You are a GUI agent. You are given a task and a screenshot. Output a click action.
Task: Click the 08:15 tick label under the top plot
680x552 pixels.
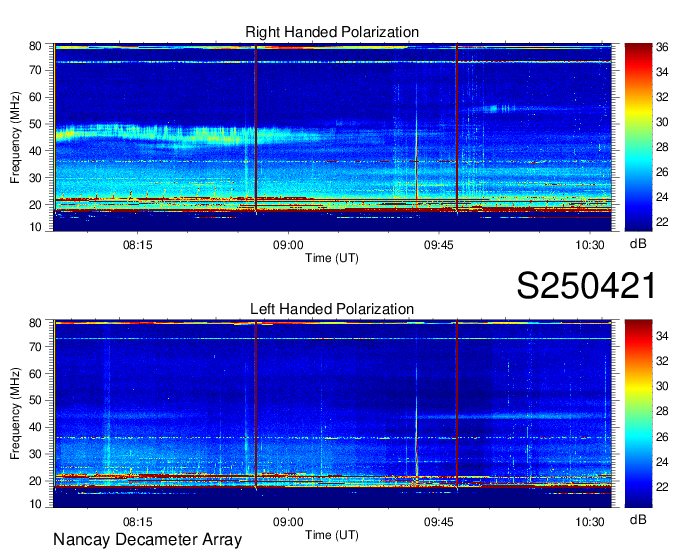[x=137, y=245]
